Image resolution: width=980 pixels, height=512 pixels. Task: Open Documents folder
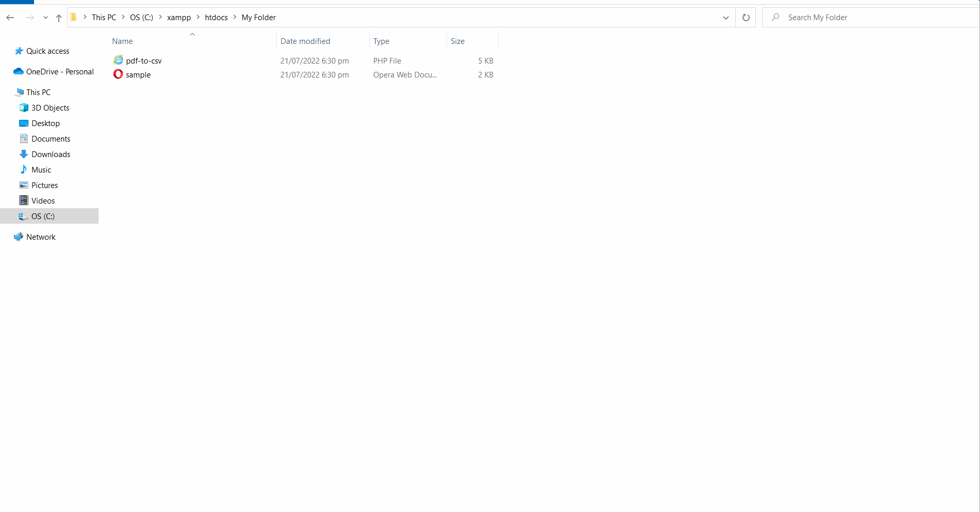click(51, 139)
